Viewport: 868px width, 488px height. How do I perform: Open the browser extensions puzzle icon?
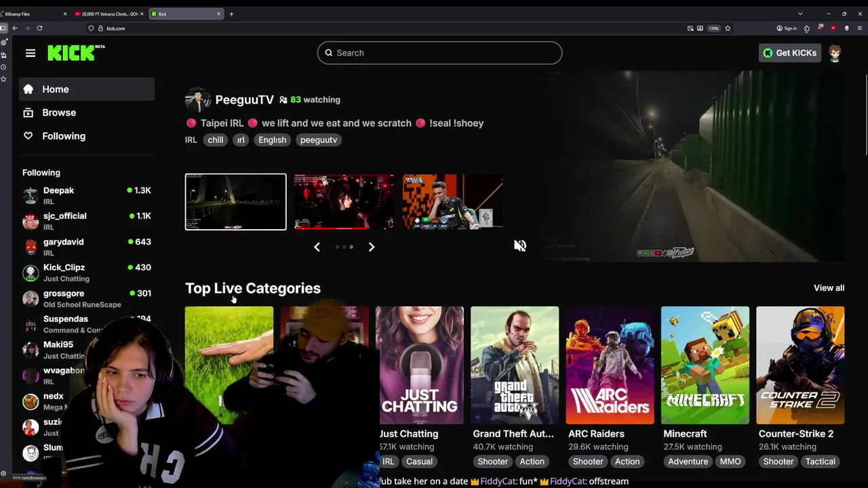coord(806,28)
